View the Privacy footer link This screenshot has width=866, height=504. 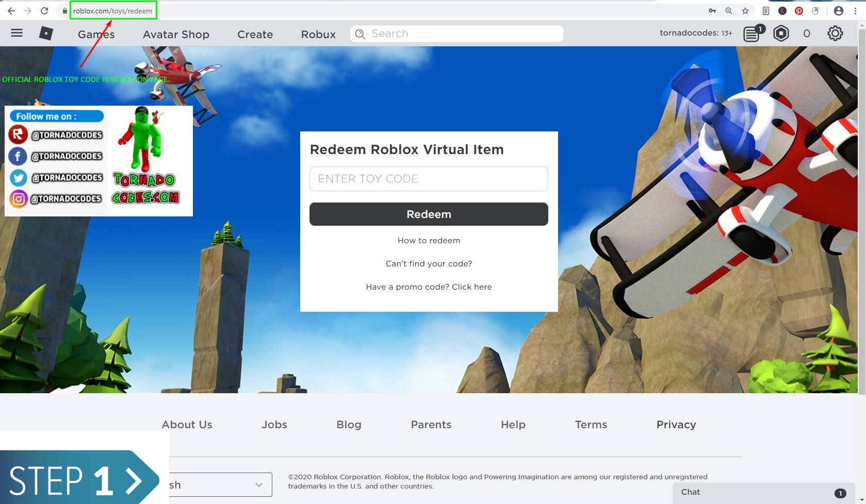click(676, 425)
